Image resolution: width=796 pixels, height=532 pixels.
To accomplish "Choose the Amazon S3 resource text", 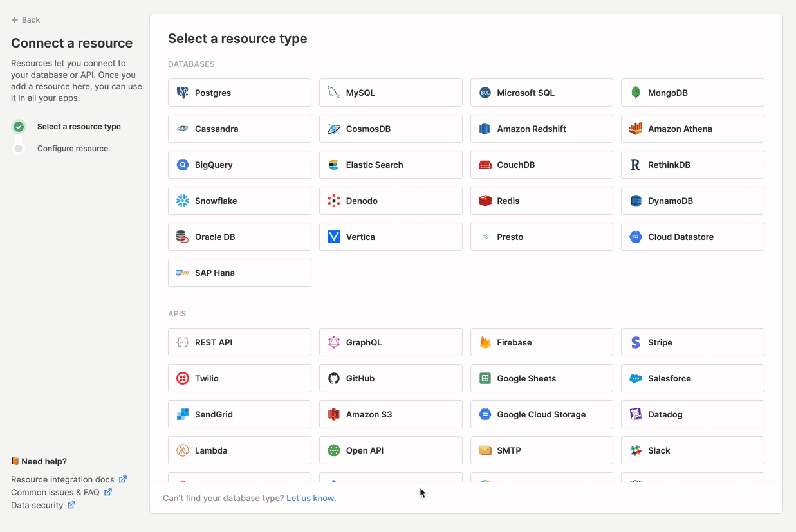I will (x=369, y=414).
